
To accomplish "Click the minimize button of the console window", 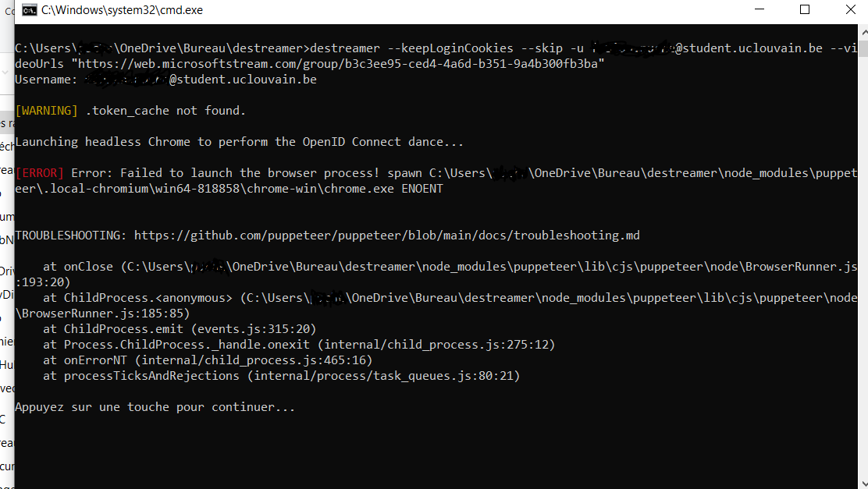I will (759, 10).
